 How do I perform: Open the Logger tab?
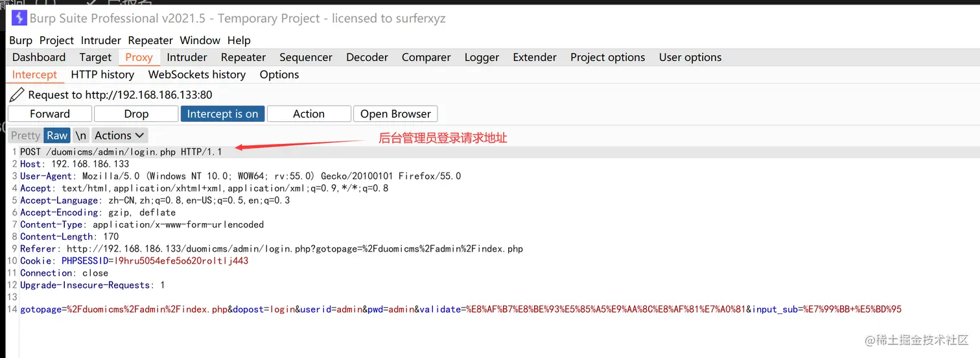[x=482, y=57]
